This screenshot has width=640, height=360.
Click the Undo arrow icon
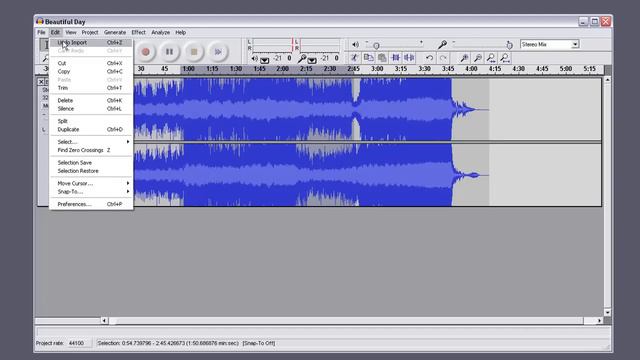click(429, 58)
